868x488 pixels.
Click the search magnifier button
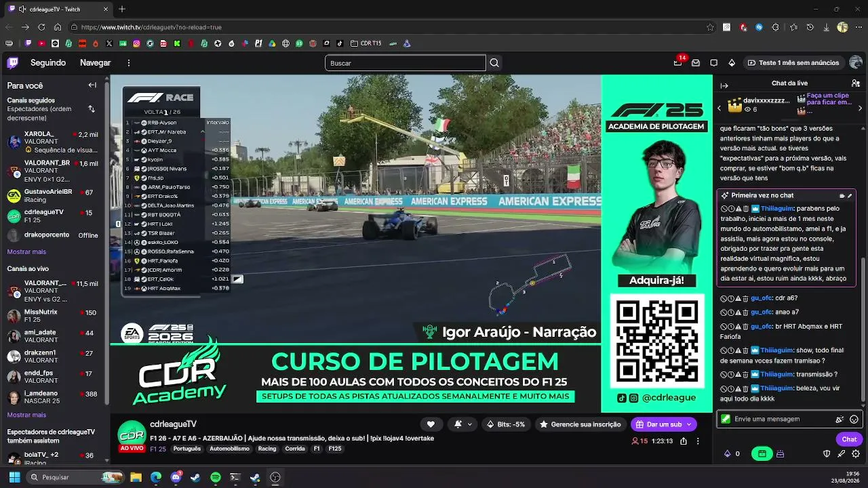(x=494, y=63)
